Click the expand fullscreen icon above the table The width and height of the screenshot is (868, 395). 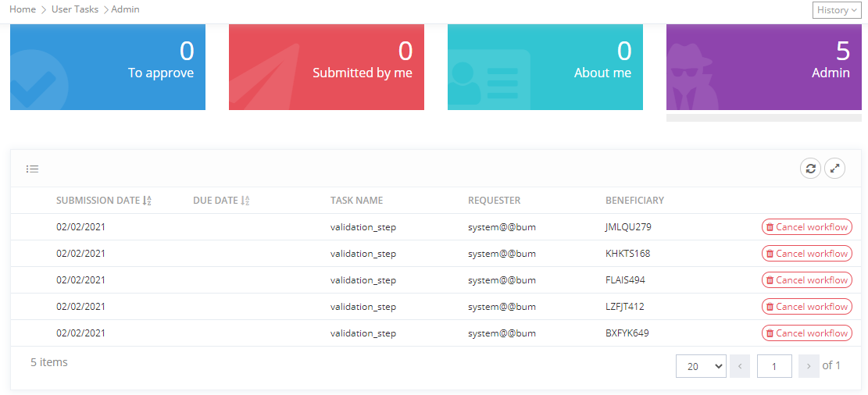[835, 169]
